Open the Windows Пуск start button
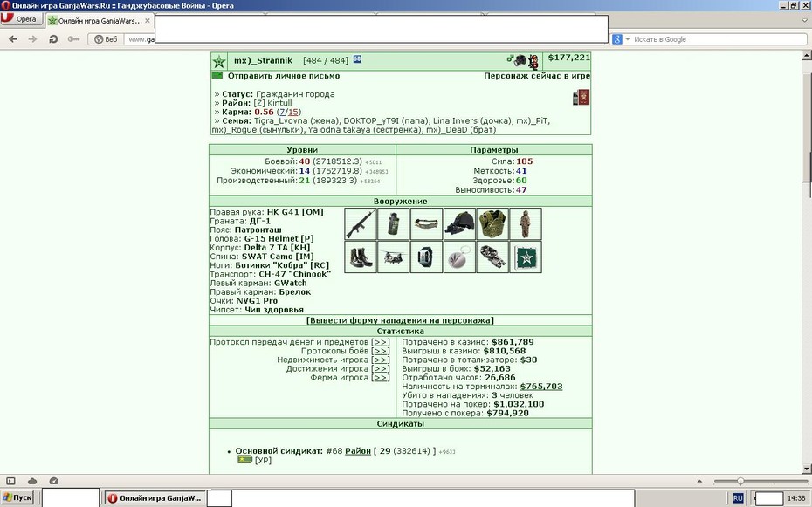Viewport: 812px width, 507px height. (17, 497)
